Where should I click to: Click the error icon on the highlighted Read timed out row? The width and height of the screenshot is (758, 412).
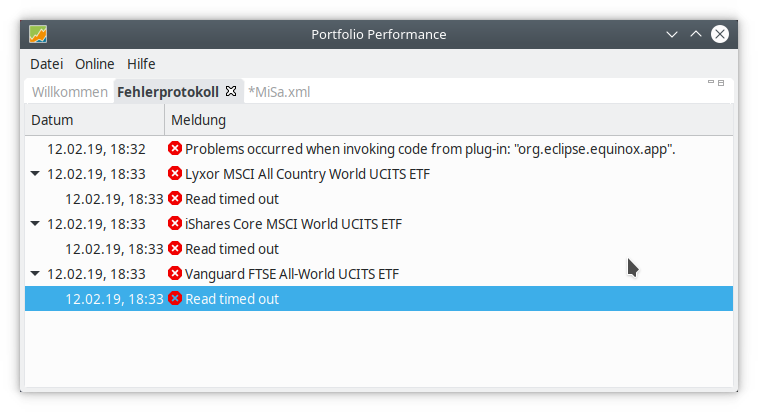point(175,299)
